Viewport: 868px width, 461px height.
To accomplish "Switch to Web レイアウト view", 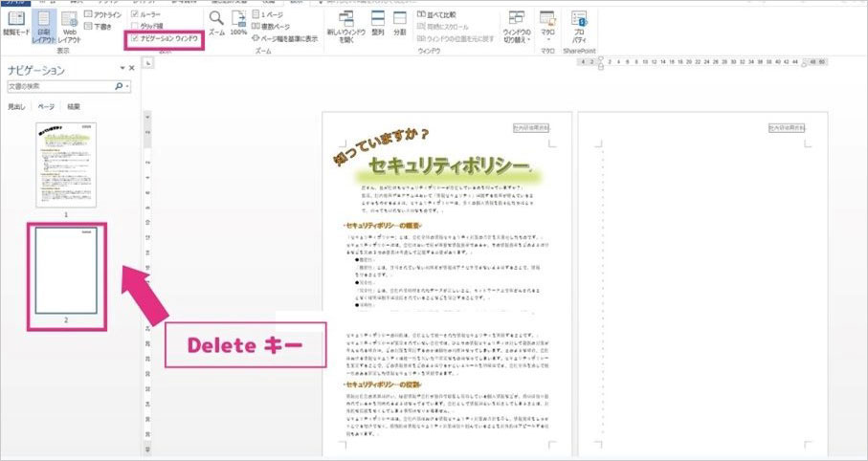I will 69,27.
